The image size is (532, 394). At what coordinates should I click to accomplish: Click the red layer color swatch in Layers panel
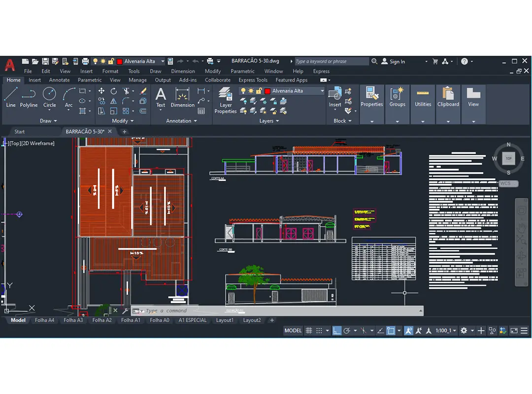267,91
